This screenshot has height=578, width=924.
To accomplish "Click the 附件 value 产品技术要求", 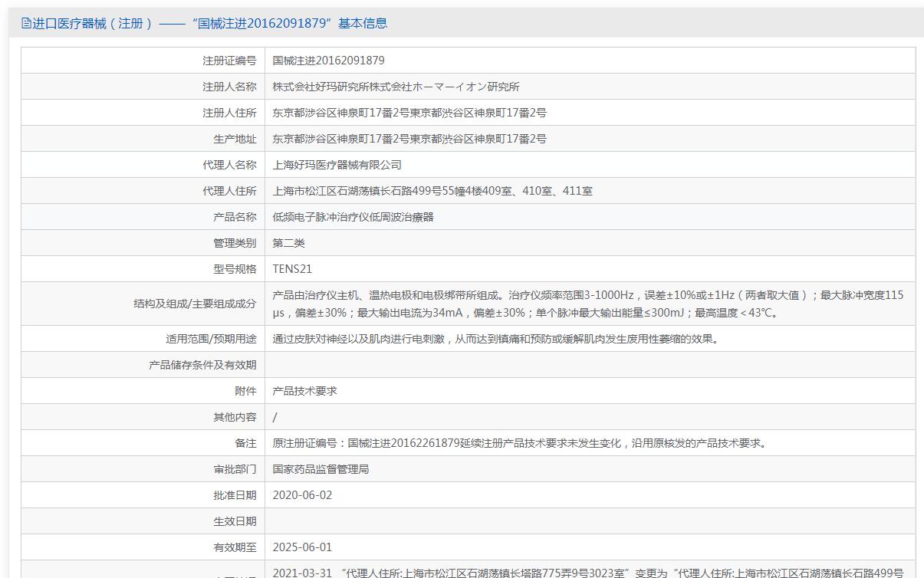I will click(x=304, y=391).
